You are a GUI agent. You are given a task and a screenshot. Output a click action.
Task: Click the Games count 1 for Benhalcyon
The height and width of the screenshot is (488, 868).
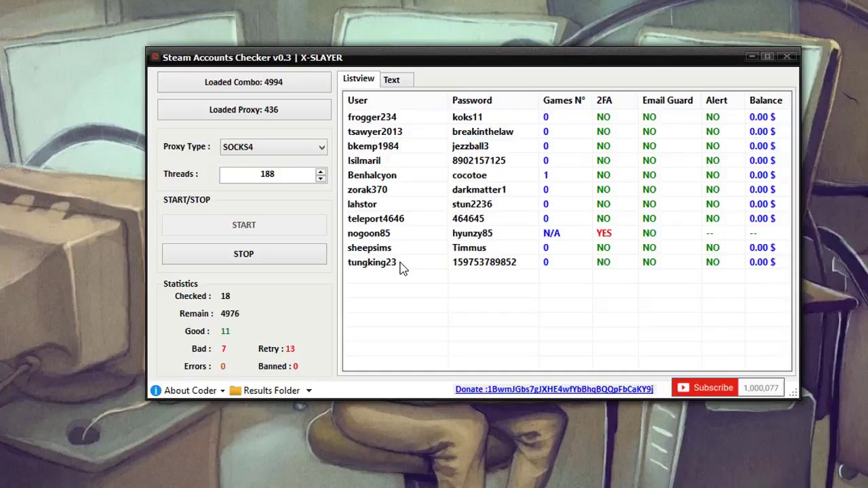[x=546, y=176]
